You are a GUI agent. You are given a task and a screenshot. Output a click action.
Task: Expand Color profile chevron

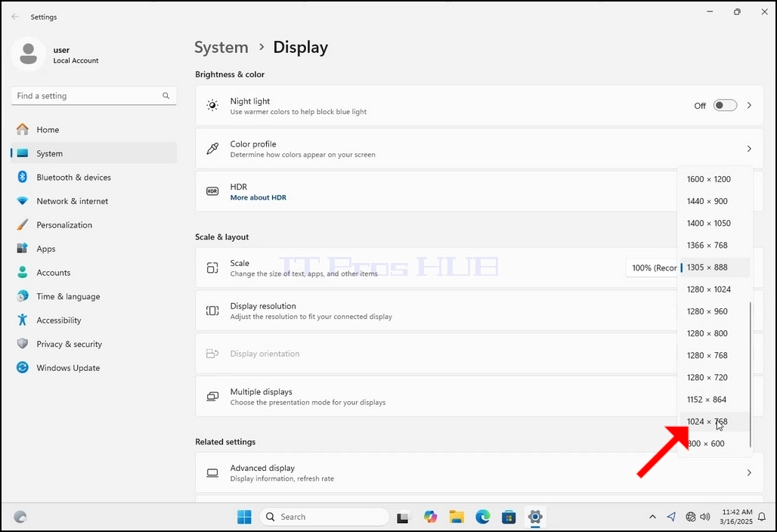[749, 149]
